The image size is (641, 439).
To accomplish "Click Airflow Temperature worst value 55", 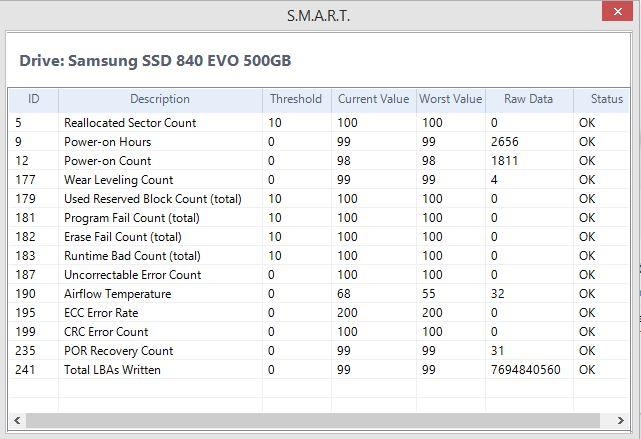I will pos(429,294).
